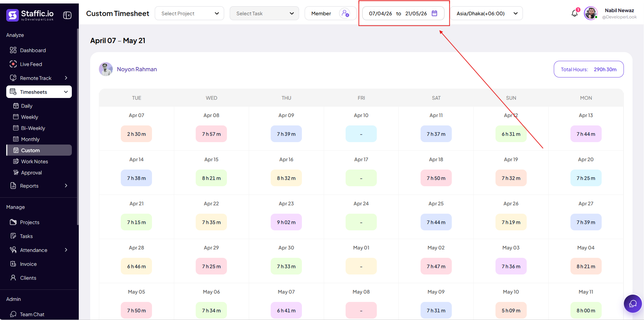Click the Apr 10 empty dash entry
The width and height of the screenshot is (644, 320).
[361, 134]
